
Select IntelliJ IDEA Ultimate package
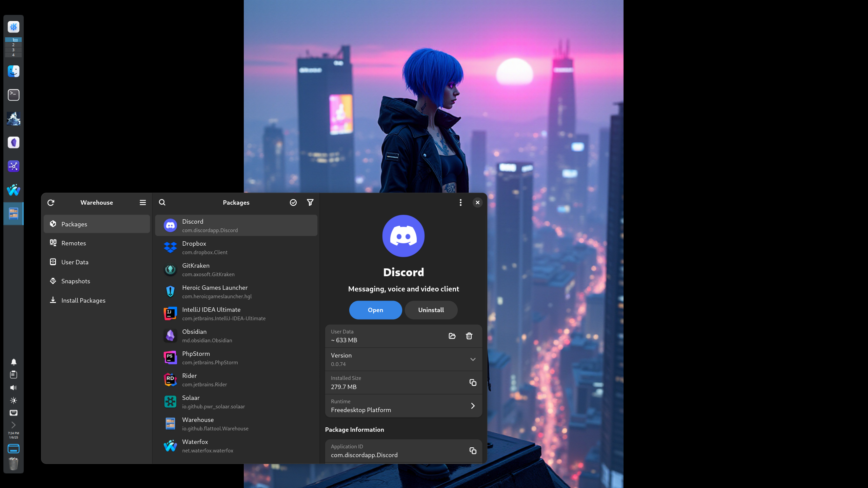[x=236, y=313]
